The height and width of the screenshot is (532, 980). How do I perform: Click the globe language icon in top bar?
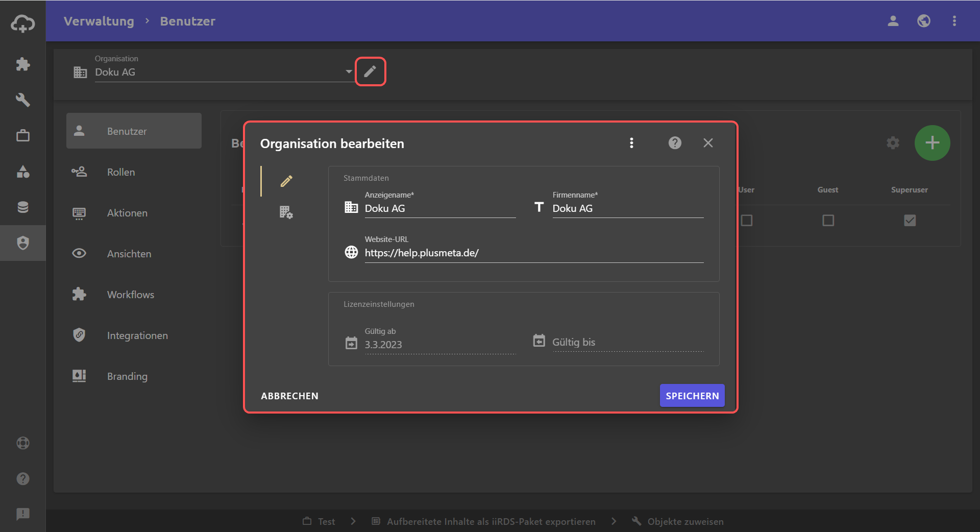(923, 21)
